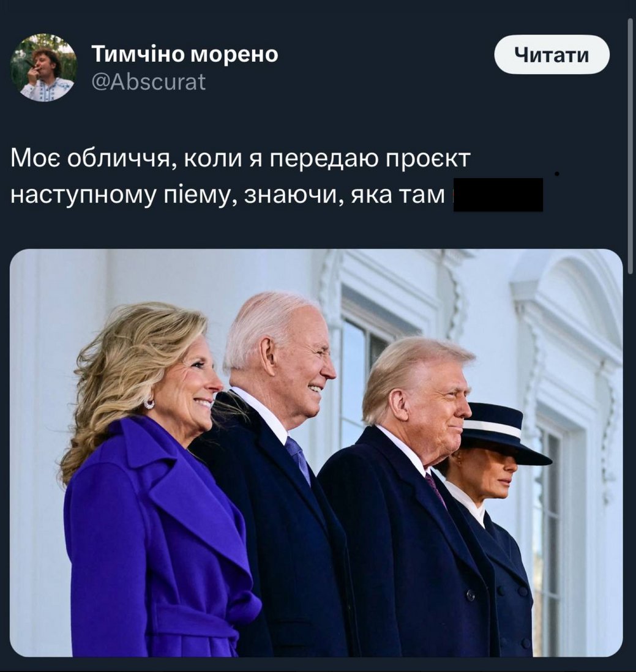The width and height of the screenshot is (636, 672).
Task: Click the vertical scrollbar on the right edge
Action: (x=629, y=146)
